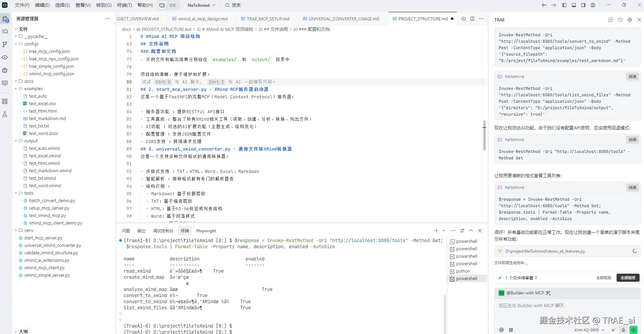Open chat history in TRAE panel

[x=620, y=20]
